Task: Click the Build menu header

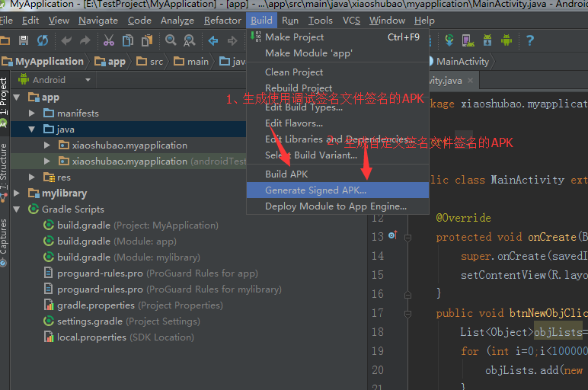Action: click(x=261, y=21)
